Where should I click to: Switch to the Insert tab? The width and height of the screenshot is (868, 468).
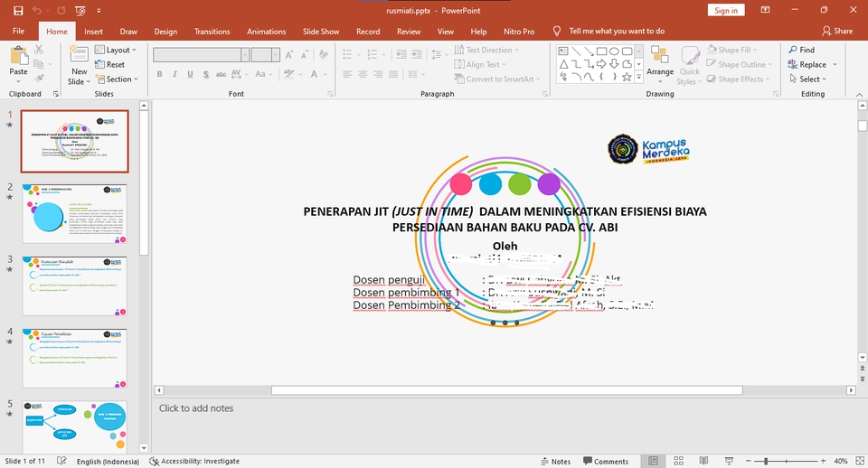click(x=93, y=32)
